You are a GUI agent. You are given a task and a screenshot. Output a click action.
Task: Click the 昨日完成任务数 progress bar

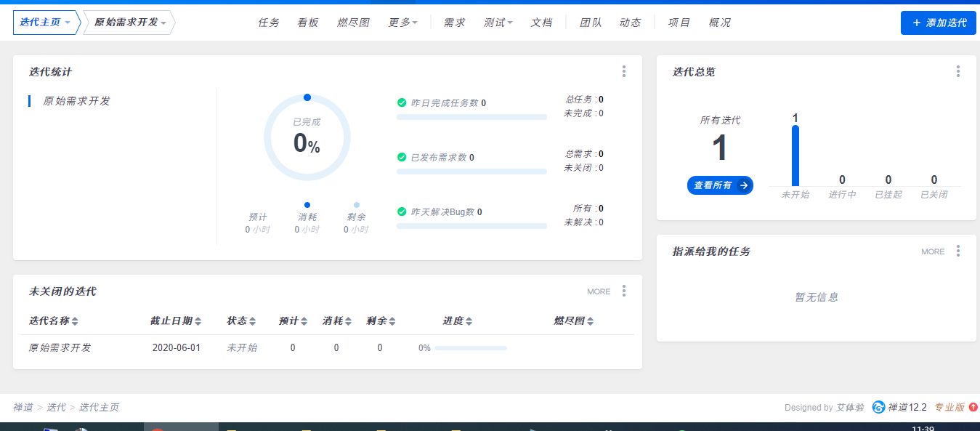pyautogui.click(x=471, y=116)
